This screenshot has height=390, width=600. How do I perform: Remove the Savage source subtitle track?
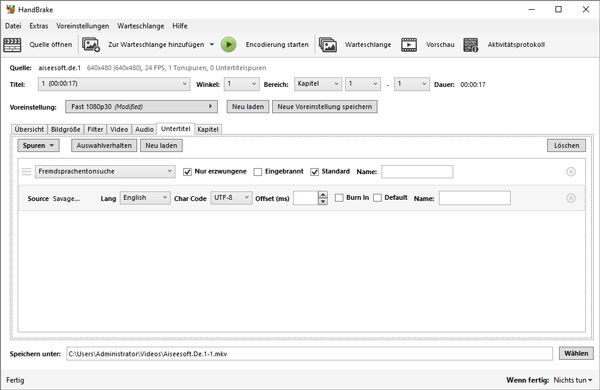[571, 198]
